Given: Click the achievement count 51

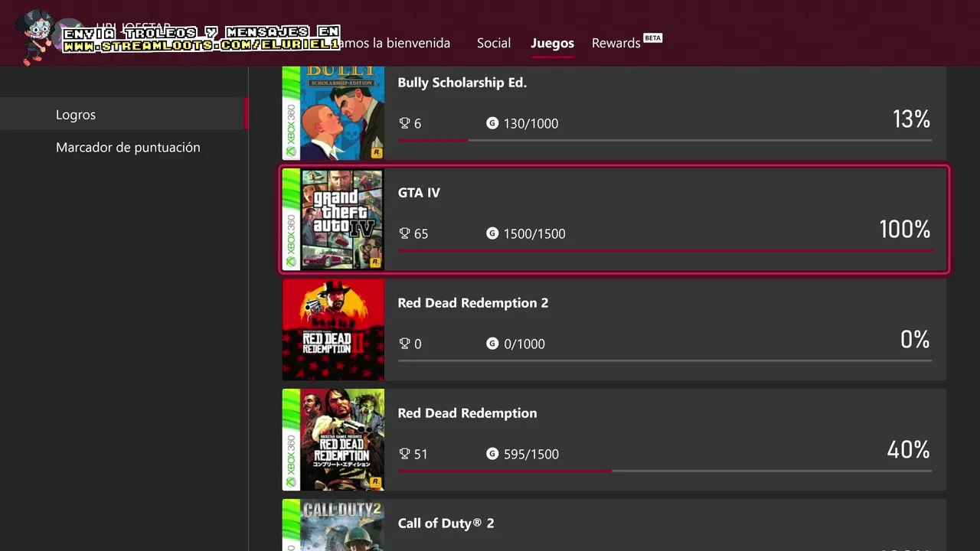Looking at the screenshot, I should (x=421, y=454).
